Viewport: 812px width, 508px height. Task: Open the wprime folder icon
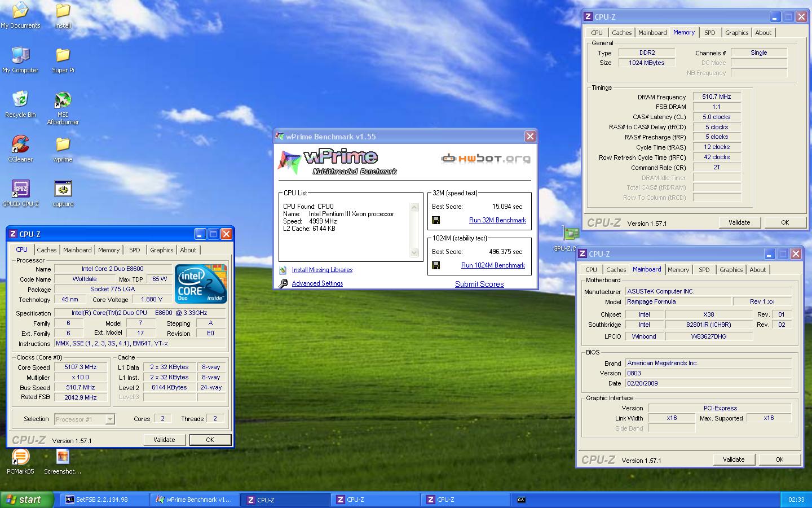click(x=63, y=150)
